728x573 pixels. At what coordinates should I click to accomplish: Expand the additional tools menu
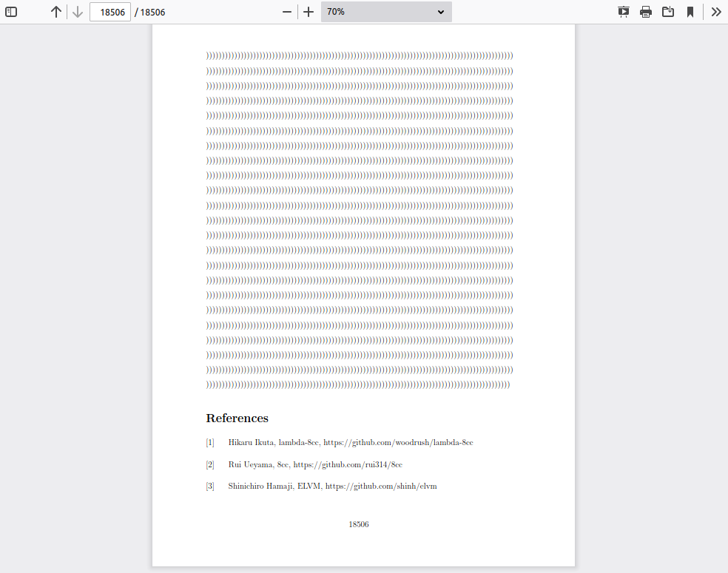click(715, 12)
